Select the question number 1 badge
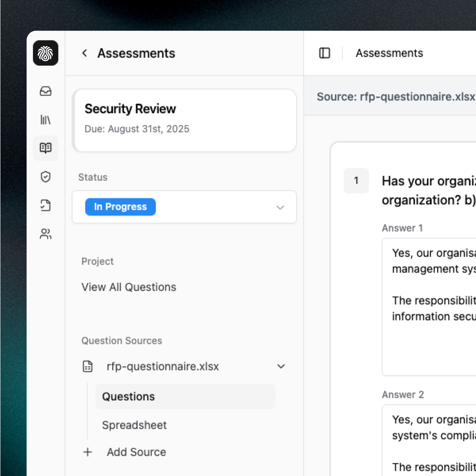 (356, 180)
